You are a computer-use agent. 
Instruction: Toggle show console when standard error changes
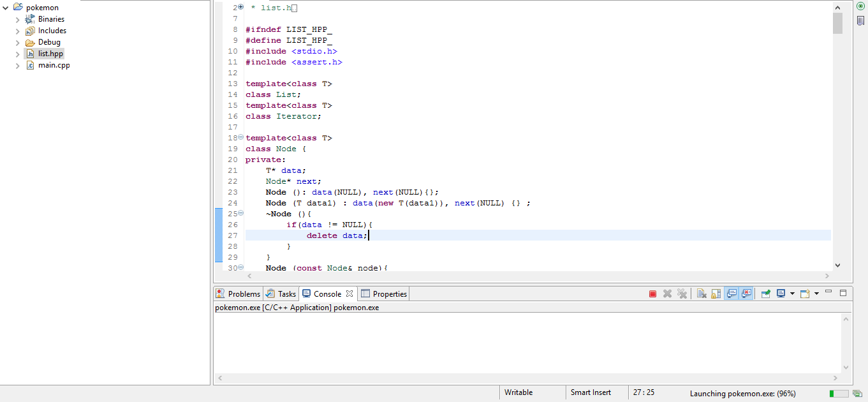pyautogui.click(x=746, y=294)
